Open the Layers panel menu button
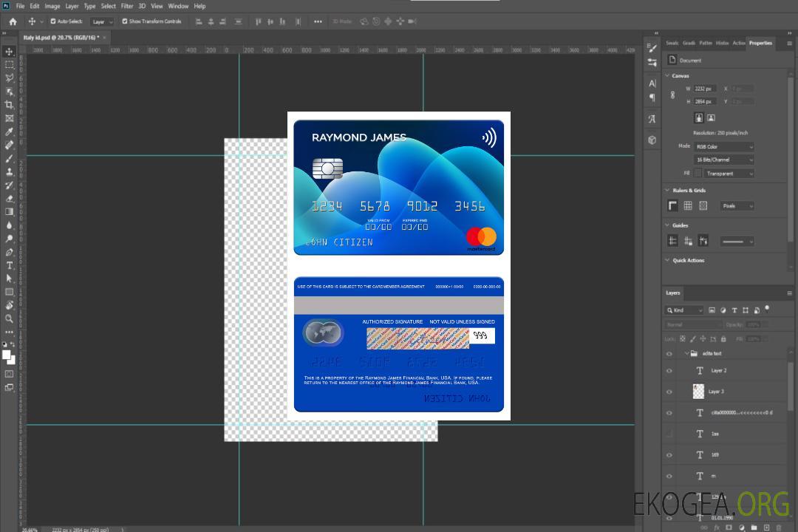The height and width of the screenshot is (532, 798). coord(789,293)
